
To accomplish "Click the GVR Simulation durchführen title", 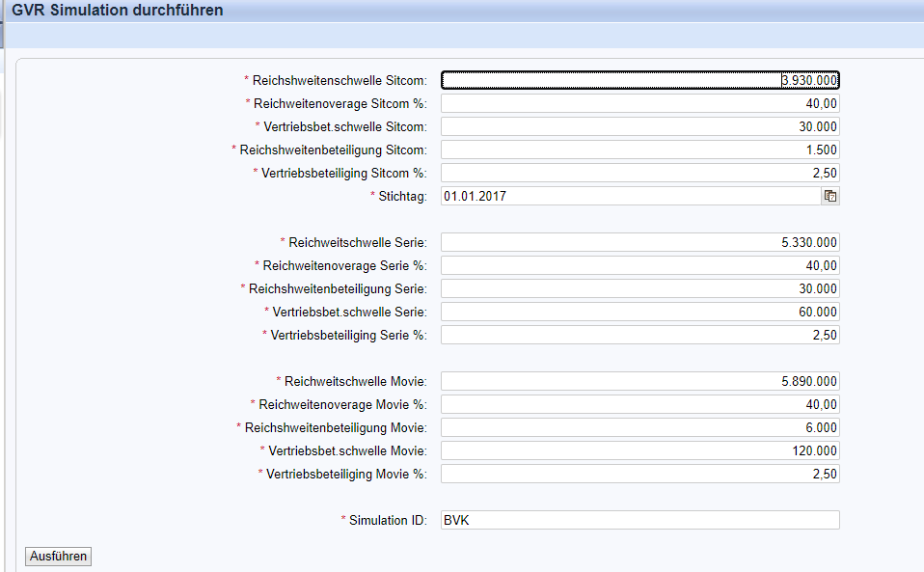I will click(x=118, y=12).
